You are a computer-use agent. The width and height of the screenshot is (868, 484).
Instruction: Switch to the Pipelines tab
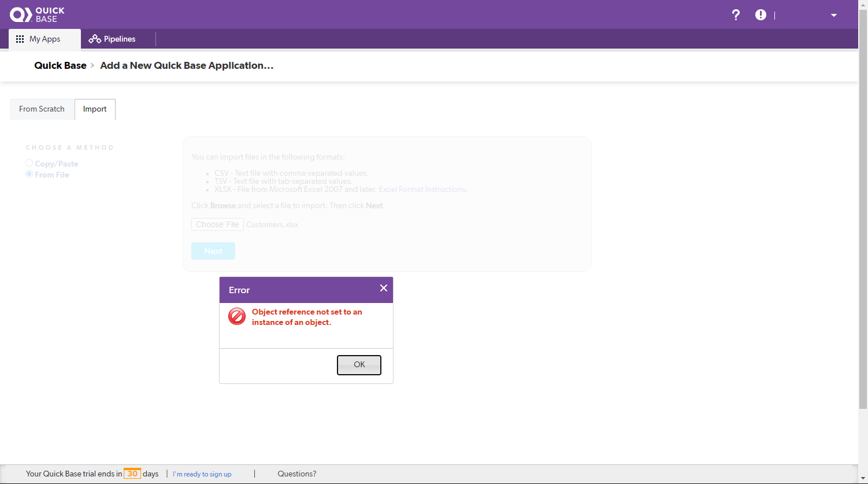(x=112, y=39)
